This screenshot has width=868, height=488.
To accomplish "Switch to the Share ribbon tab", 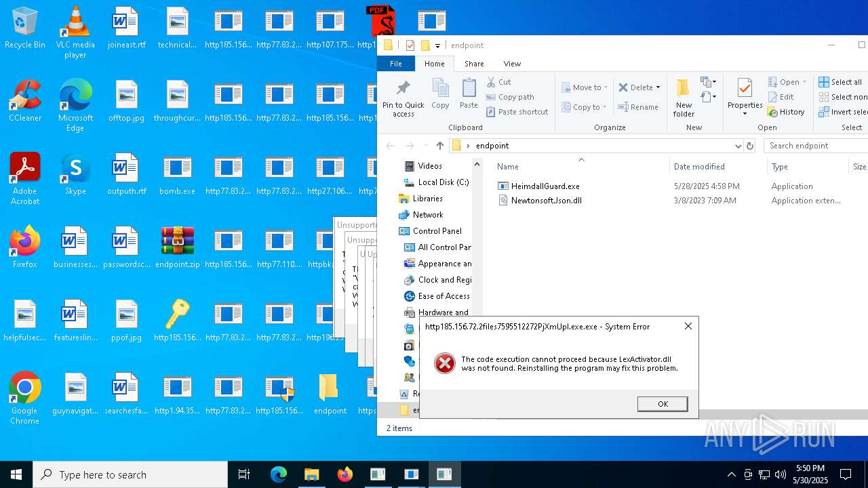I will pos(474,64).
